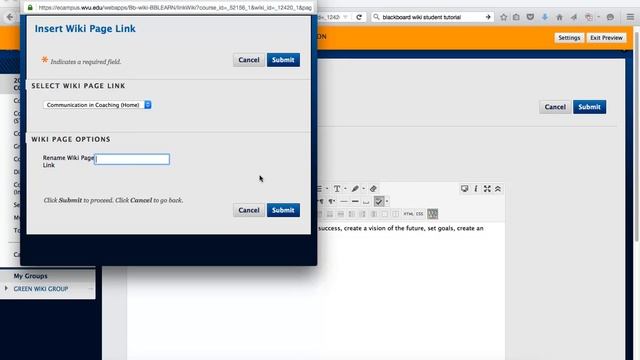Click extension icon left of chat bubble
Viewport: 640px width, 360px height.
(x=589, y=17)
